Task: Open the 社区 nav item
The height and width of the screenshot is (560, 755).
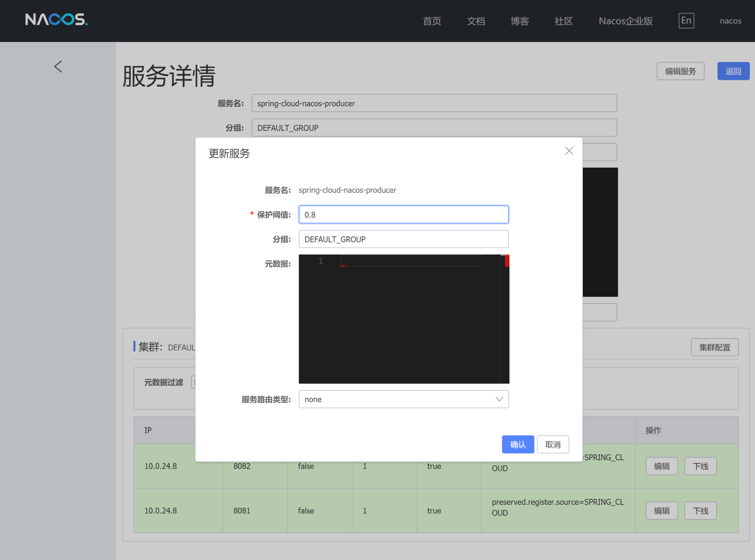Action: click(563, 21)
